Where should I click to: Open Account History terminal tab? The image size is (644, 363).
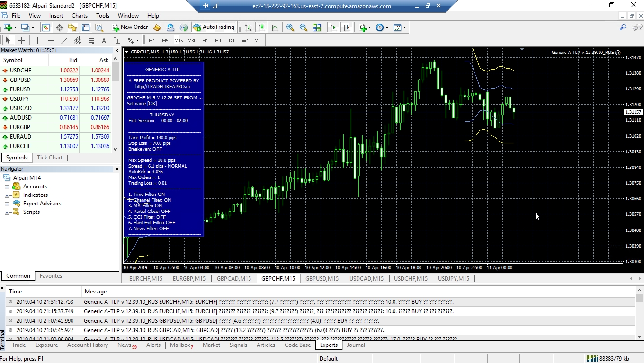[88, 345]
